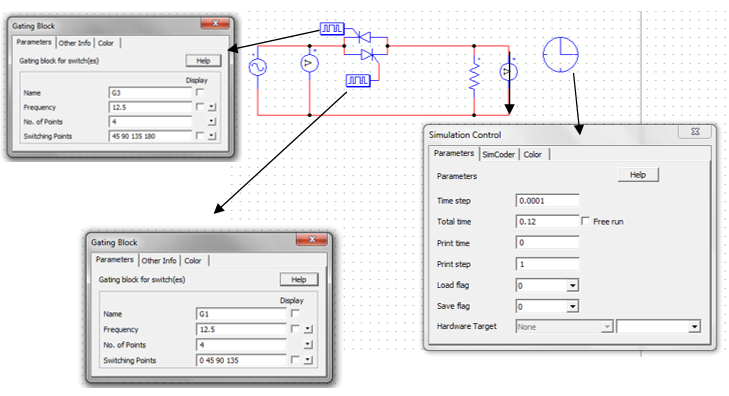Select the lower gating block element
This screenshot has height=396, width=729.
pos(358,80)
